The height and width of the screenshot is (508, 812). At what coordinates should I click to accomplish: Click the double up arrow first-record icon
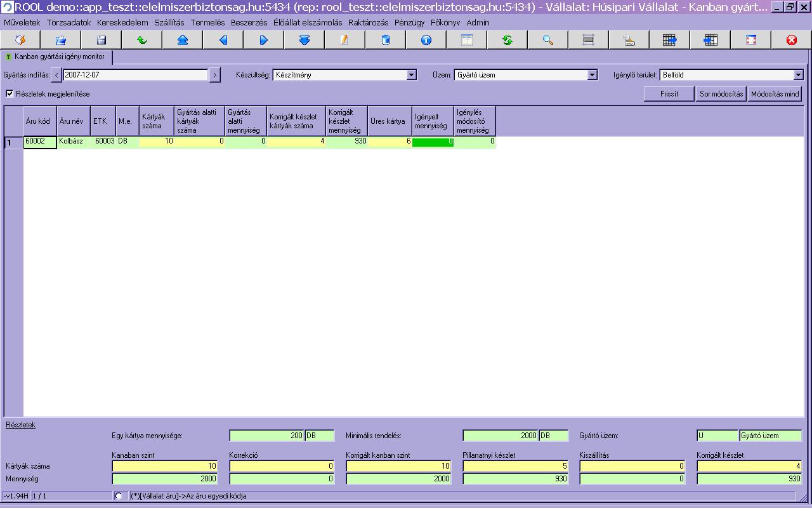point(183,40)
